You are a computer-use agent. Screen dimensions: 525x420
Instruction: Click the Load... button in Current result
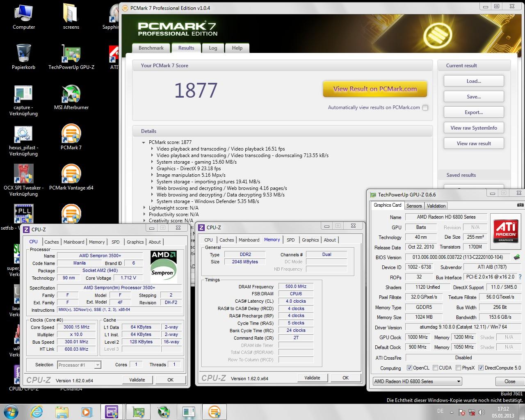474,81
